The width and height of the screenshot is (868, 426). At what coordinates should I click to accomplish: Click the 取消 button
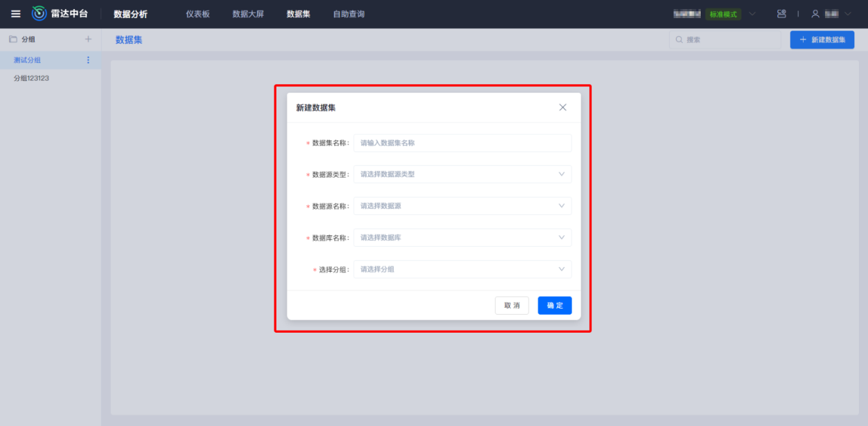(x=512, y=306)
